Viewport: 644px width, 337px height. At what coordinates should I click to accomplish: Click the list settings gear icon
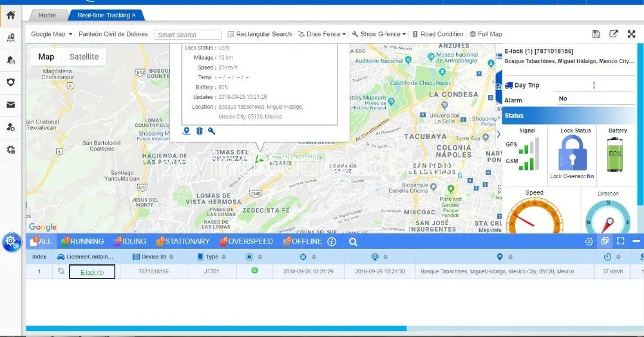pos(589,241)
